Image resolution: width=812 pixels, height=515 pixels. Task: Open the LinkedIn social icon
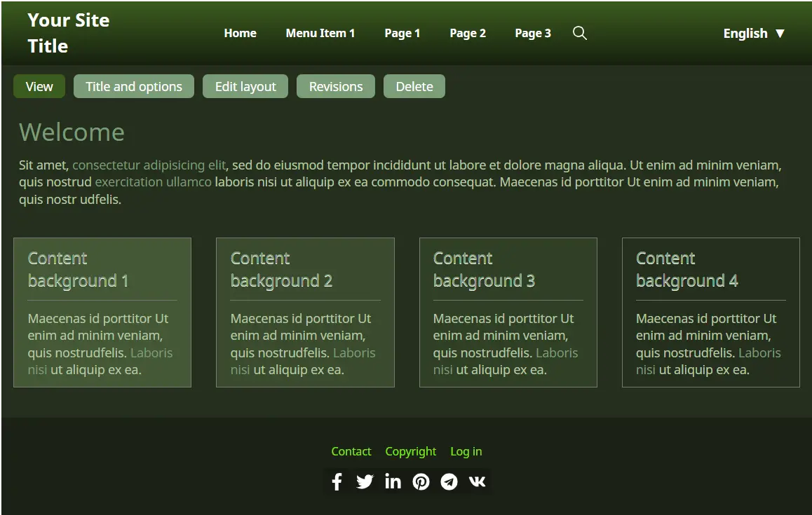point(393,481)
